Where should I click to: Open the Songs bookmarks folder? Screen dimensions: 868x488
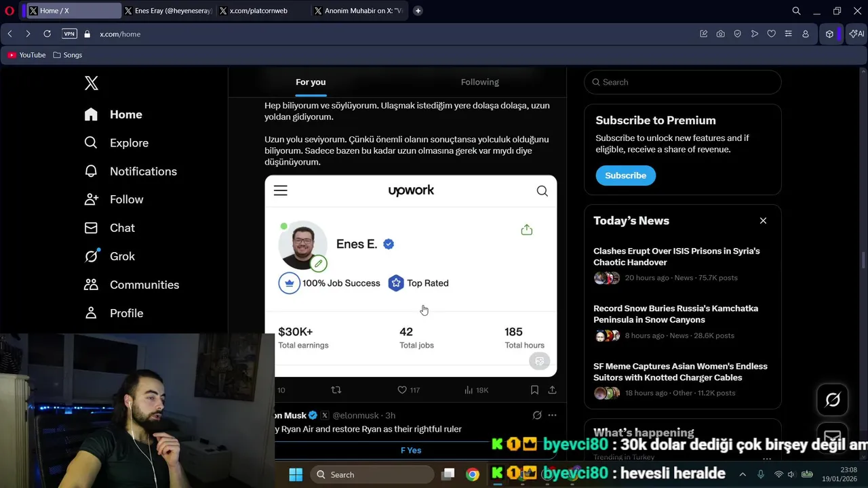(67, 55)
